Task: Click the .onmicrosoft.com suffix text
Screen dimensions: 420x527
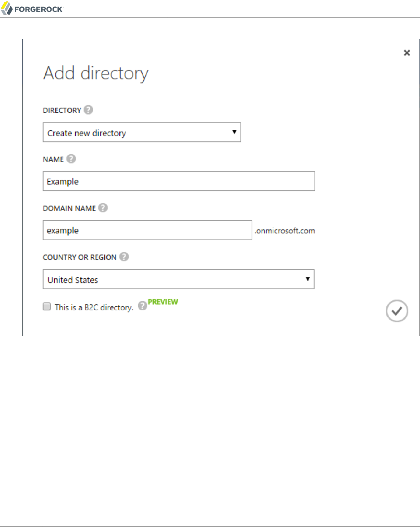Action: (284, 231)
